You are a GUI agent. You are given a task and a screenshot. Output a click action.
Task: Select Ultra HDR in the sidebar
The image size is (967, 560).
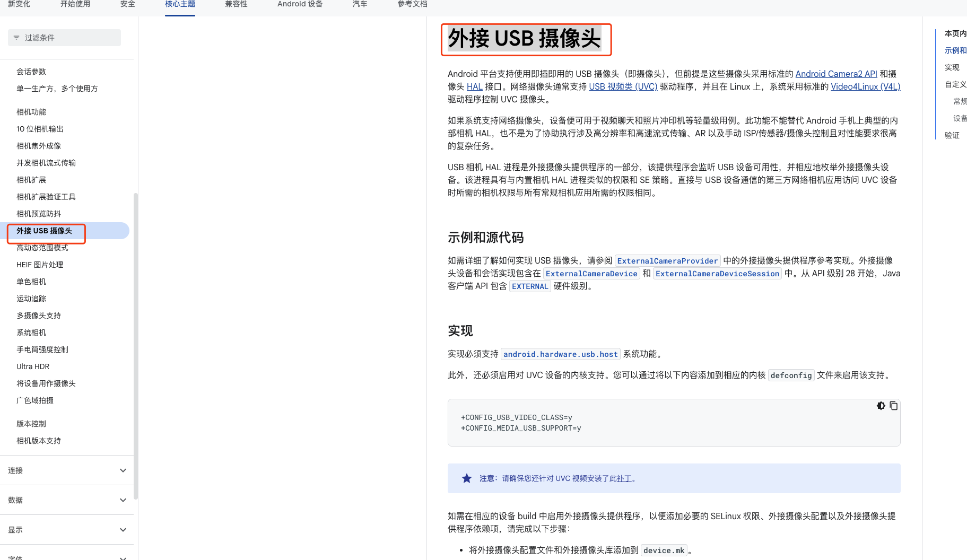tap(32, 366)
